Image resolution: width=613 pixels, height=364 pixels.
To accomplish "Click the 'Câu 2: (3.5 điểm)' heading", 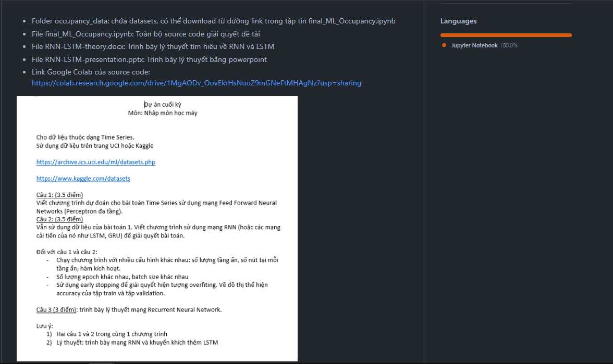I will click(59, 219).
